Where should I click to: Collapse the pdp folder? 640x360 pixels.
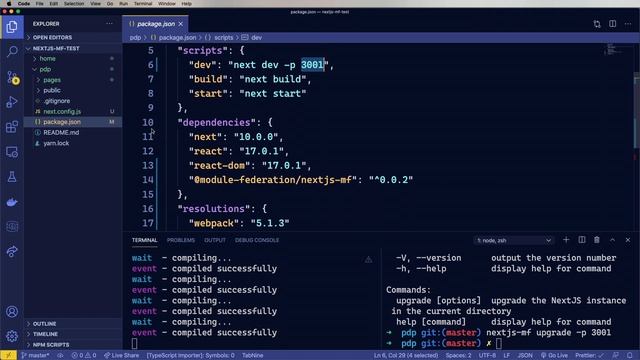click(73, 69)
